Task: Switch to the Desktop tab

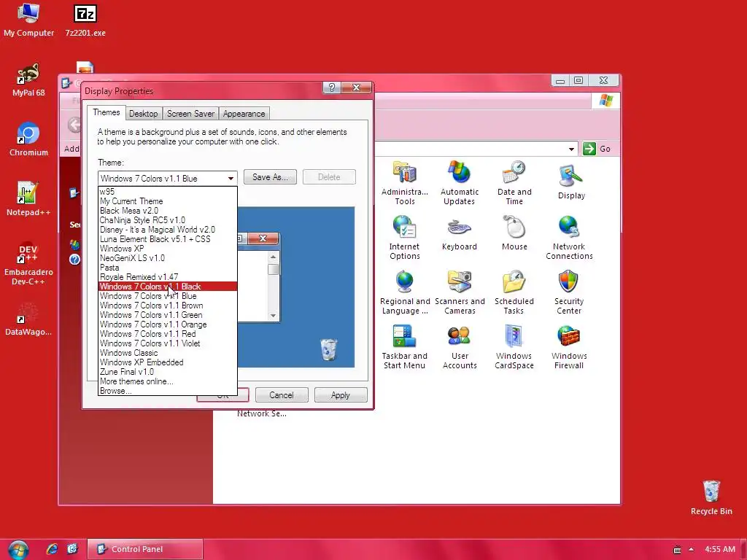Action: [144, 114]
